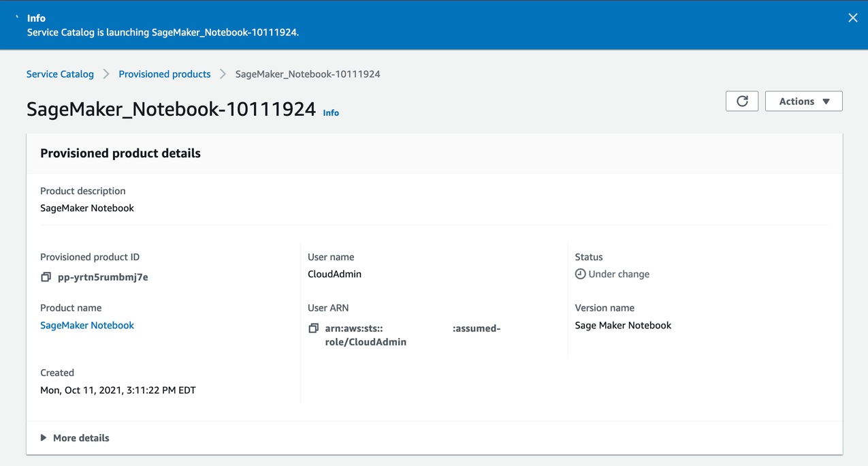
Task: Click the Under change status text
Action: coord(619,274)
